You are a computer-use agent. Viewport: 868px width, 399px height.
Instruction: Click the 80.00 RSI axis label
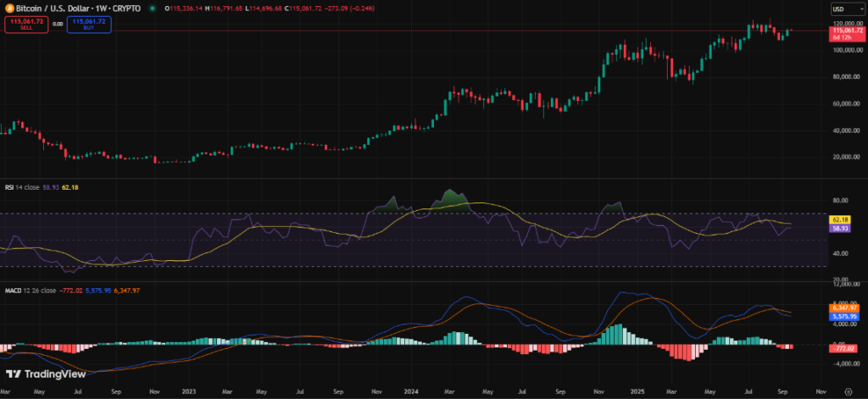841,200
